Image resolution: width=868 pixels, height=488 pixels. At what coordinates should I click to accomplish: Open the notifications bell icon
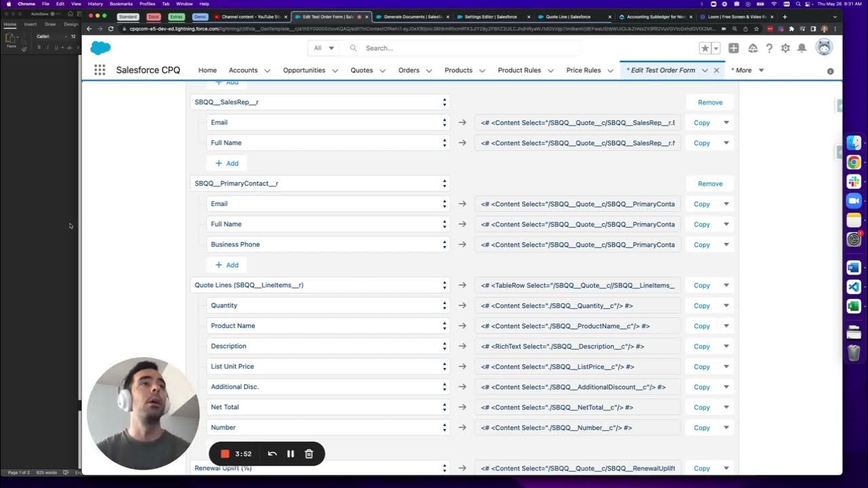802,48
